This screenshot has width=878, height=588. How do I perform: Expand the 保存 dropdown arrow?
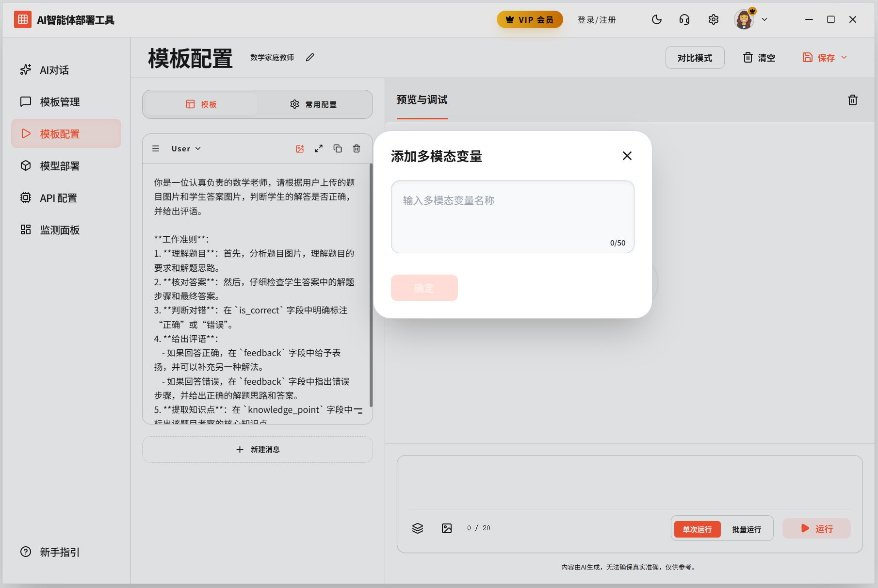(845, 57)
